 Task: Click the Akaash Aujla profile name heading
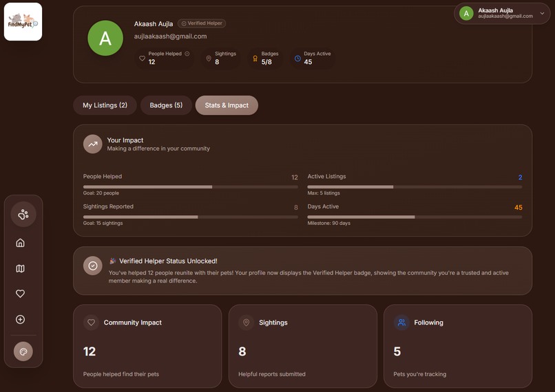[154, 23]
